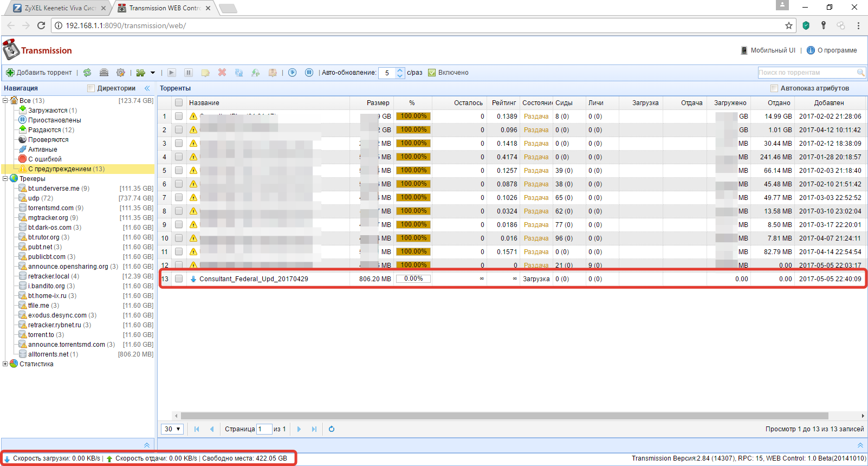
Task: Click the green refresh icon beside Add torrent
Action: (x=87, y=73)
